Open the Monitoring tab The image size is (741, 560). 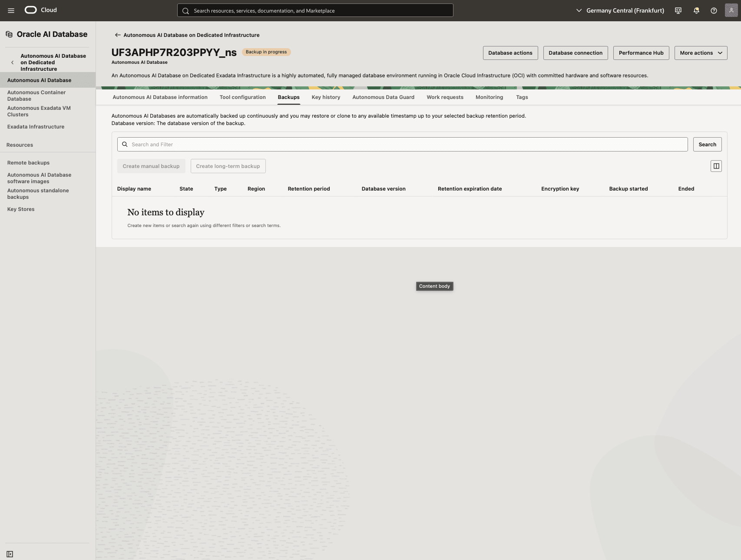pos(489,97)
